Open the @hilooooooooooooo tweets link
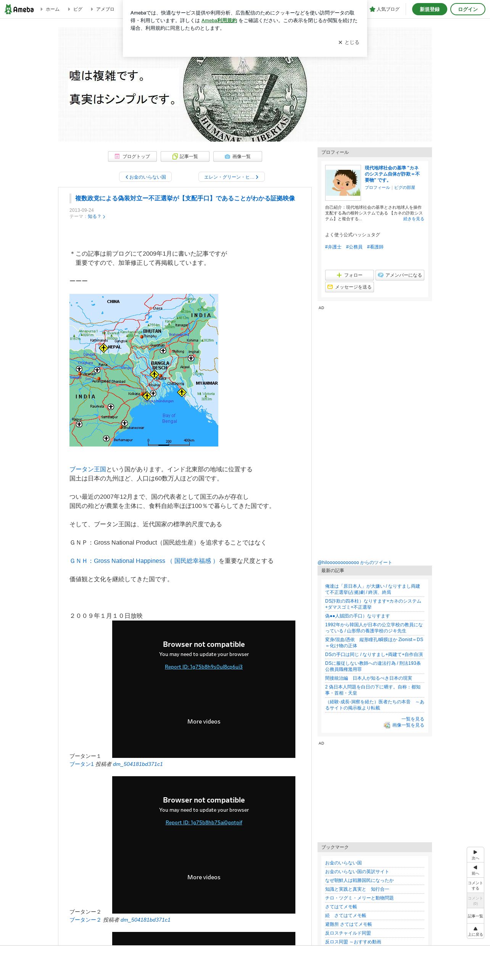Viewport: 490px width, 980px height. [x=355, y=563]
